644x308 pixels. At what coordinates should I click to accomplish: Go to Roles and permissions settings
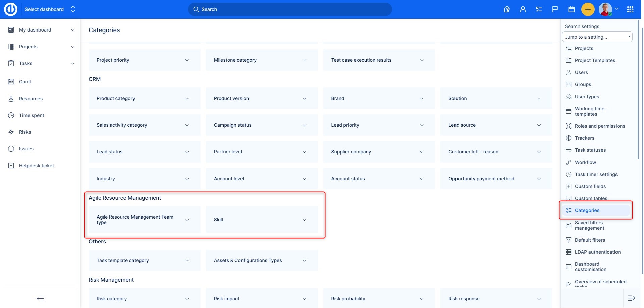coord(600,126)
